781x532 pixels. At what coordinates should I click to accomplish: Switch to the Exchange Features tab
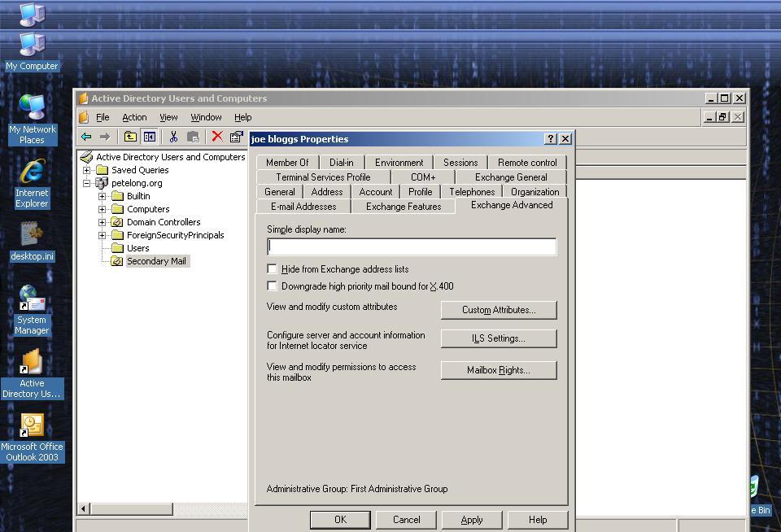(x=404, y=207)
